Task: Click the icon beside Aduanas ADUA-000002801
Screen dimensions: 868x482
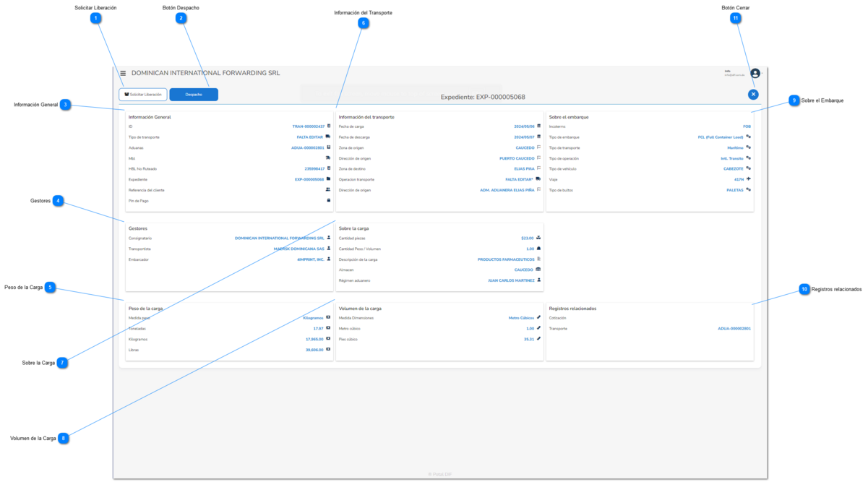Action: click(x=329, y=147)
